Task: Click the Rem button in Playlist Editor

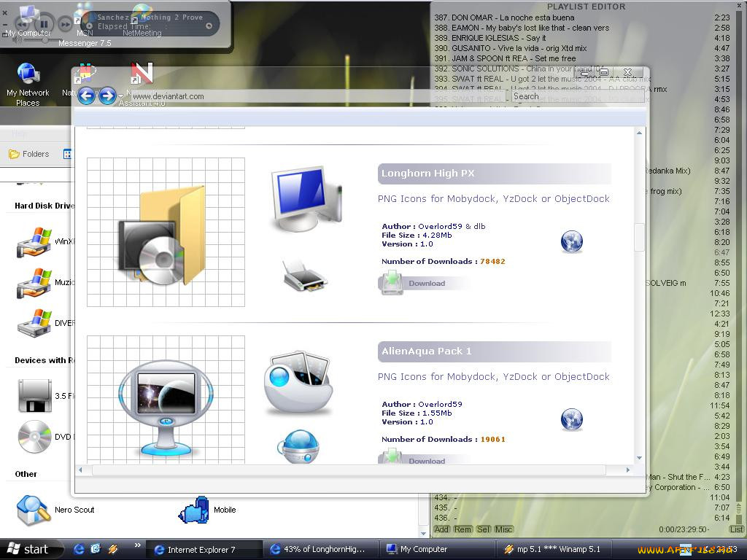Action: tap(462, 529)
